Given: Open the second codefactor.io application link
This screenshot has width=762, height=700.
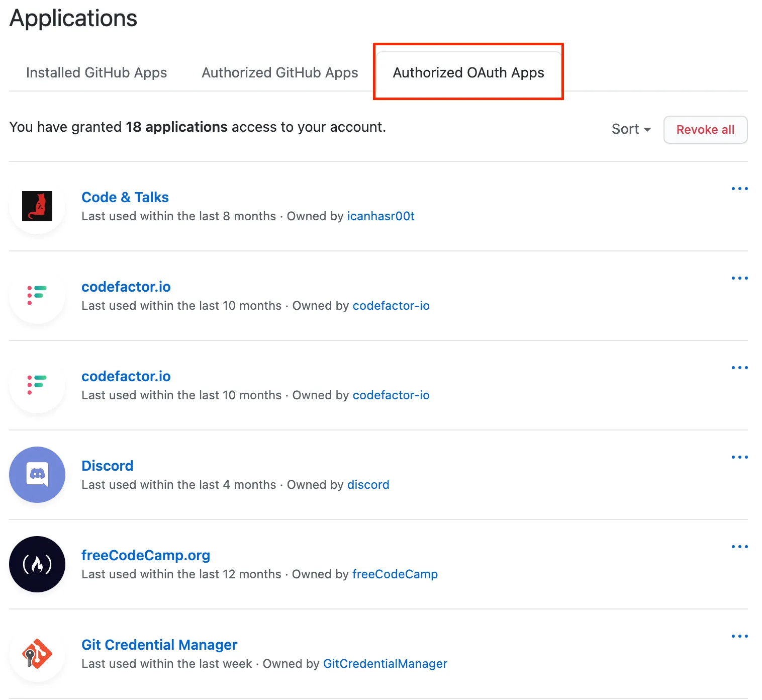Looking at the screenshot, I should point(126,376).
